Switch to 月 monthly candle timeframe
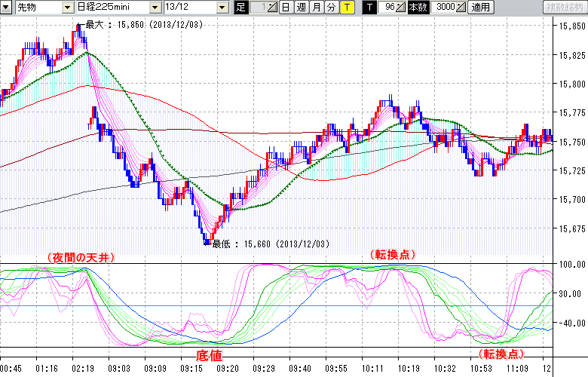Viewport: 588px width, 377px height. click(316, 7)
